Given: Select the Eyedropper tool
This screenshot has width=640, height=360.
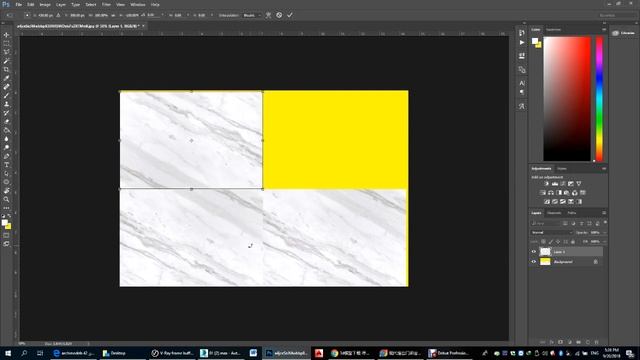Looking at the screenshot, I should point(6,78).
